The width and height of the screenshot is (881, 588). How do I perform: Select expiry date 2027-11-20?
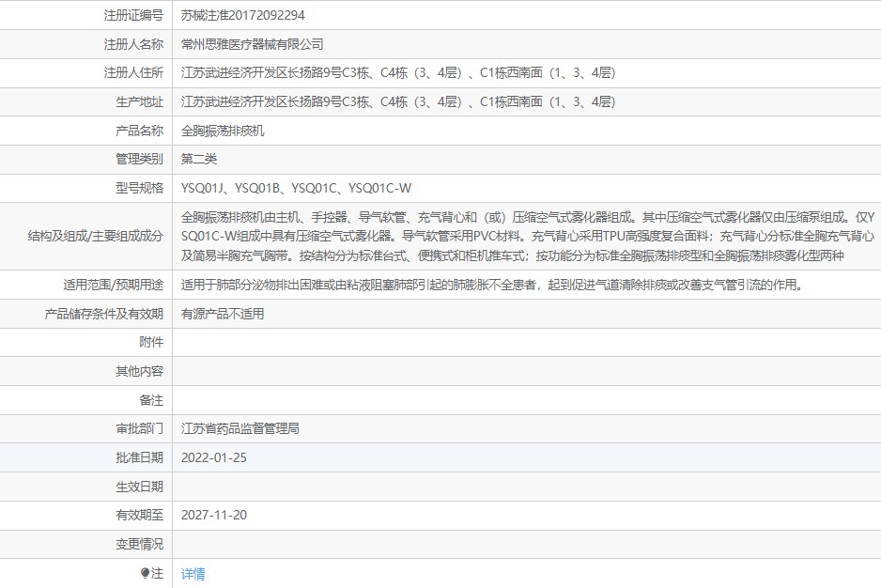tap(214, 515)
